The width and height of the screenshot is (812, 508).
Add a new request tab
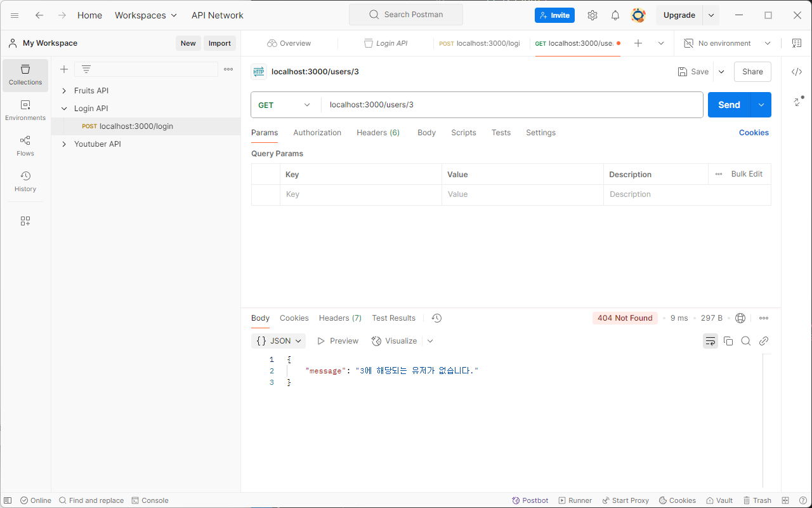click(638, 43)
